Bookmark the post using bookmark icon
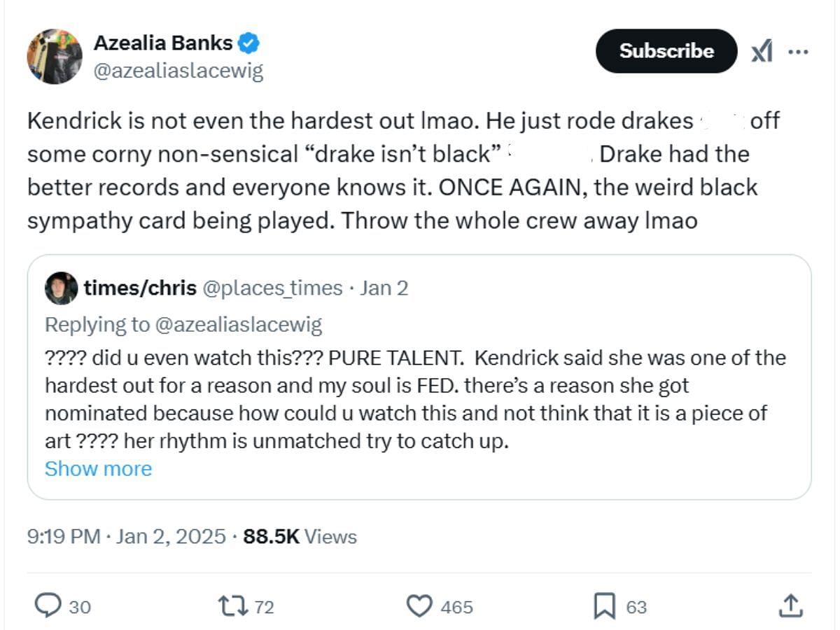Image resolution: width=840 pixels, height=630 pixels. (604, 606)
